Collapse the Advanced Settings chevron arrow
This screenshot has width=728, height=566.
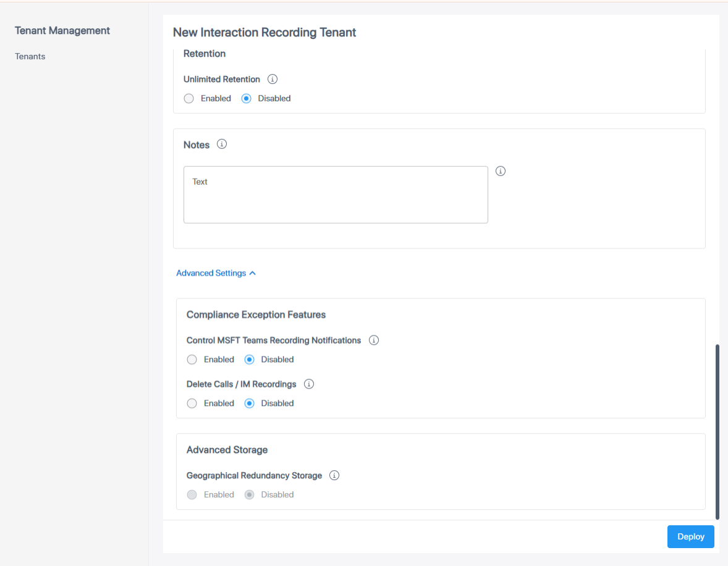point(252,273)
